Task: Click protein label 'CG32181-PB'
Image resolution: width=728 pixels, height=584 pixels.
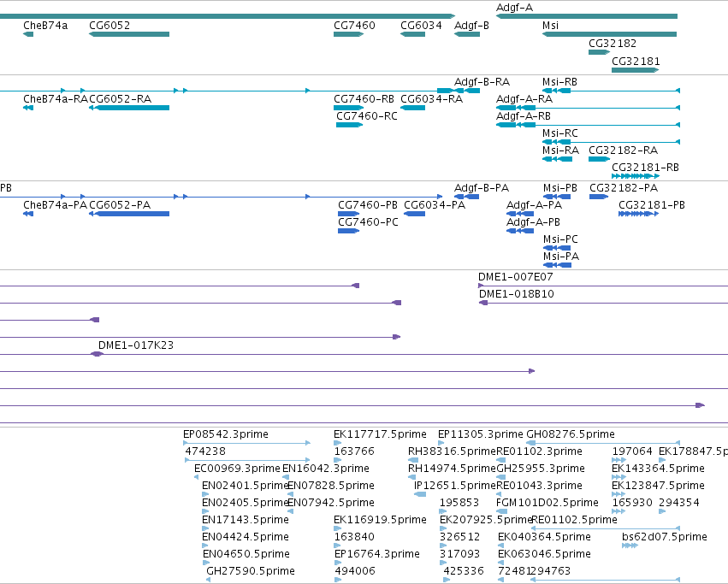Action: [x=652, y=205]
